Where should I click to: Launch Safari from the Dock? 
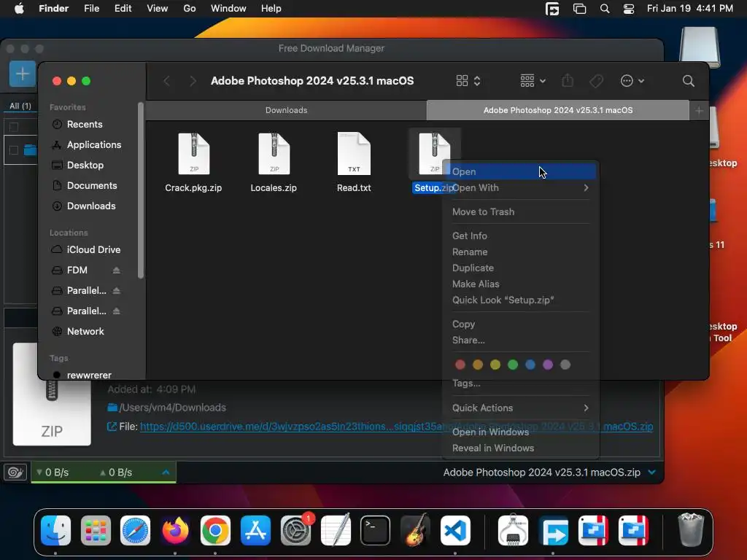(135, 530)
